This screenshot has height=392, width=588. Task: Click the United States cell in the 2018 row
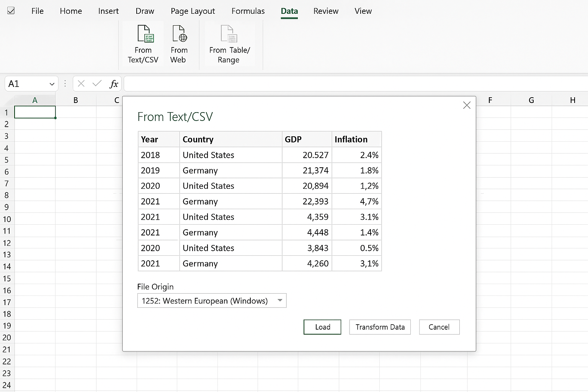(x=231, y=155)
